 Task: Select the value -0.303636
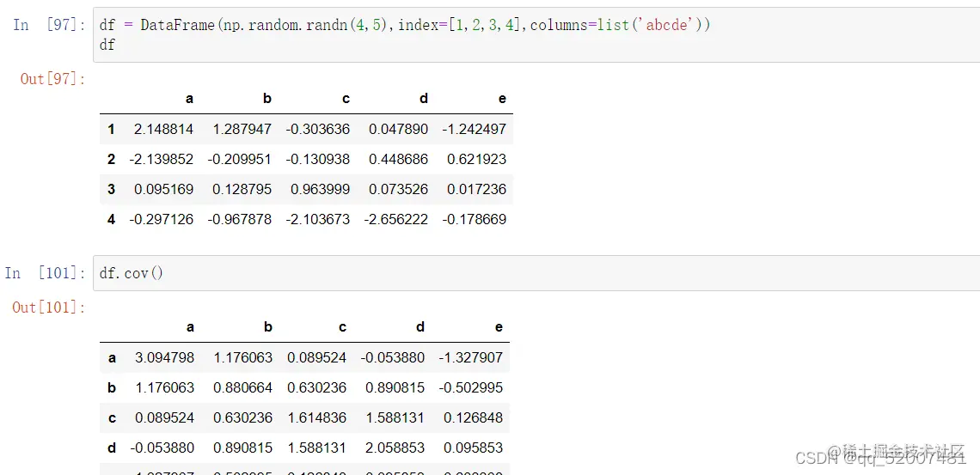318,129
